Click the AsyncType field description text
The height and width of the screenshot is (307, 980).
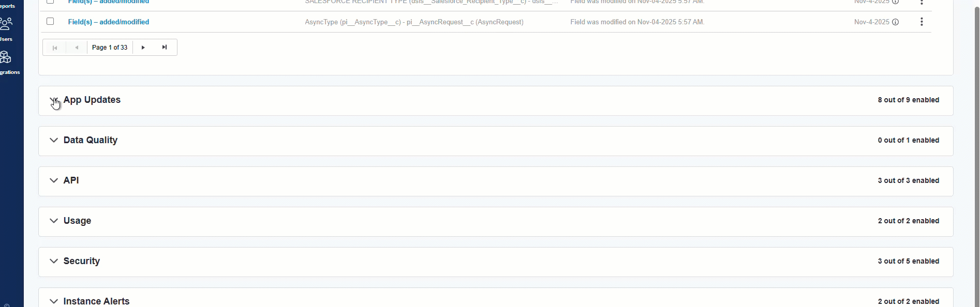pos(414,22)
